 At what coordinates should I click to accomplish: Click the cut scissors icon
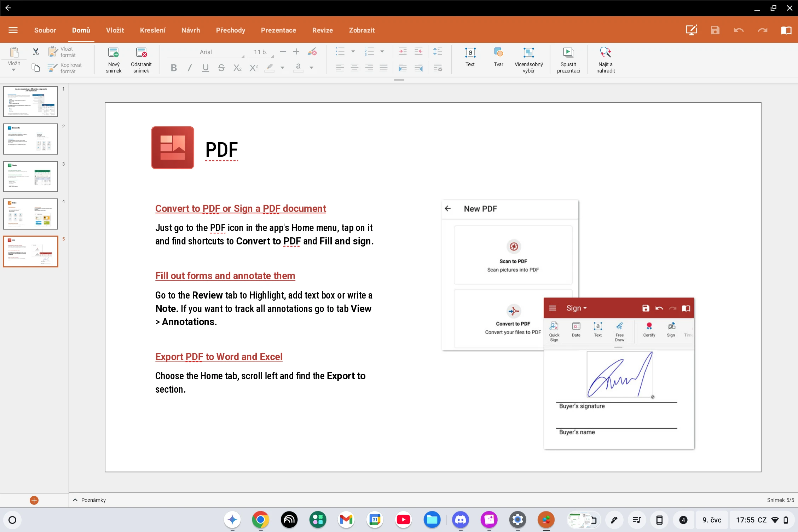click(36, 52)
